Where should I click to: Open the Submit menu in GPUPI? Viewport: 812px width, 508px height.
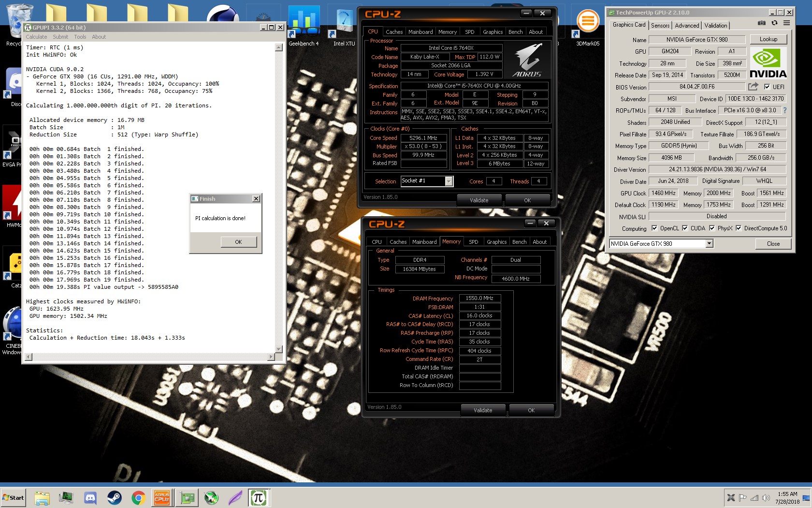point(60,37)
